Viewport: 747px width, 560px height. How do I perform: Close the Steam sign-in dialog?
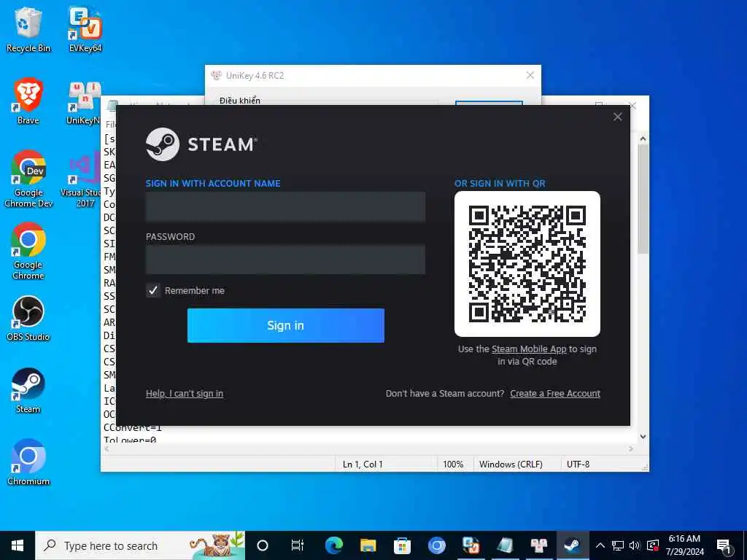(x=618, y=117)
